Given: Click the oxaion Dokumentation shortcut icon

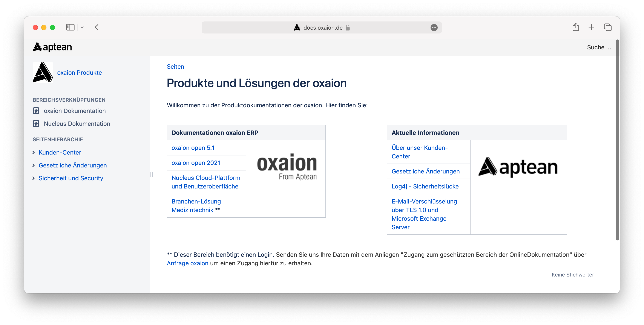Looking at the screenshot, I should (x=36, y=111).
